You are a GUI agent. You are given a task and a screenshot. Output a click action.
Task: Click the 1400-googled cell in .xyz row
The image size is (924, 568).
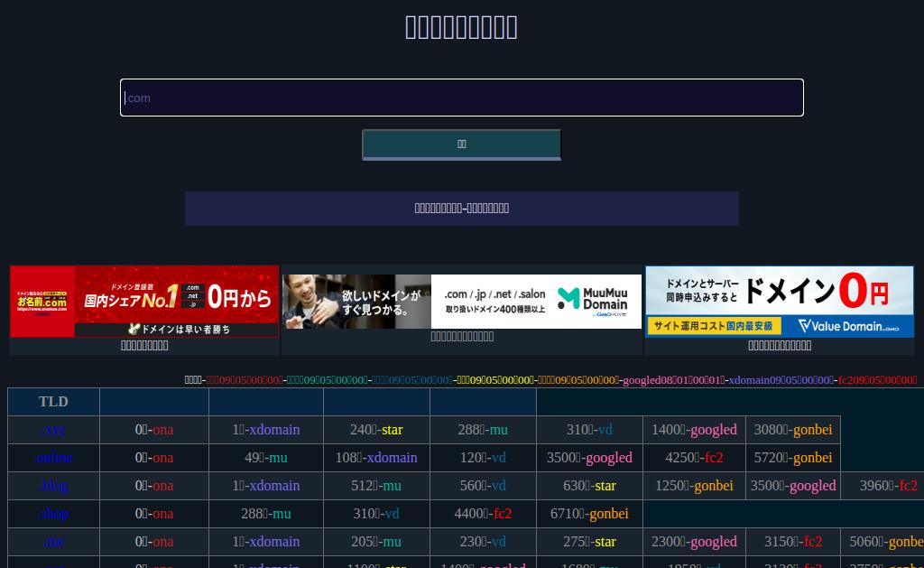pyautogui.click(x=694, y=430)
